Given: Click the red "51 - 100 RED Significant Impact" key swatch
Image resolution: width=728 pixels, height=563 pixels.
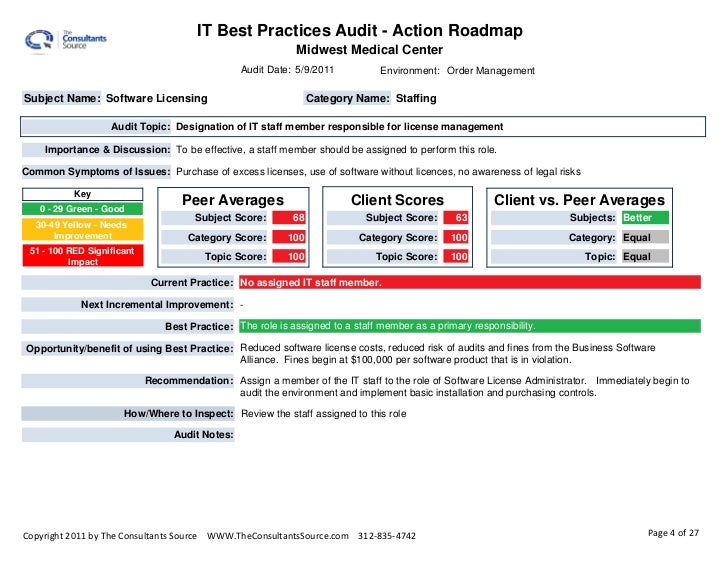Looking at the screenshot, I should point(83,256).
